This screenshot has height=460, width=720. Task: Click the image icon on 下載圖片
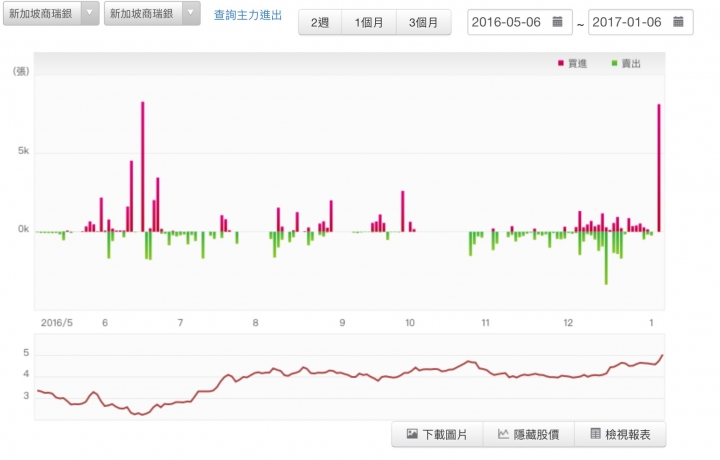(412, 433)
